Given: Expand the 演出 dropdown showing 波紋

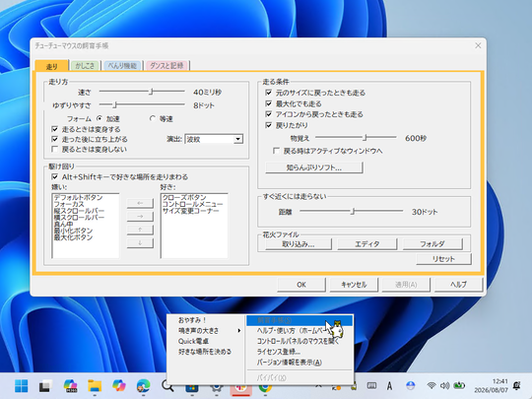Looking at the screenshot, I should tap(238, 139).
